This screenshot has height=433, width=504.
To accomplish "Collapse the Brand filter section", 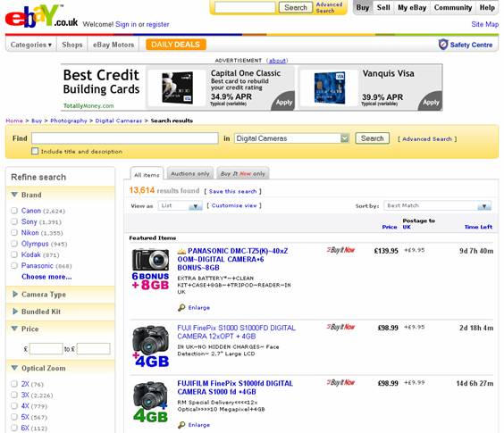I will [x=14, y=195].
